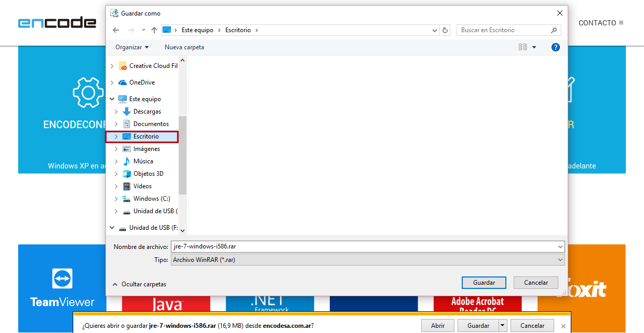
Task: Click the Documentos folder icon
Action: coord(127,124)
